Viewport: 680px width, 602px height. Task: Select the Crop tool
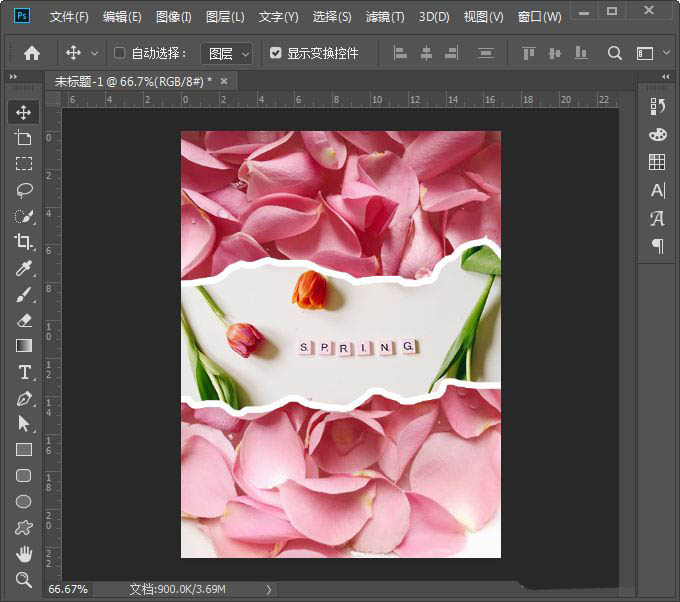(23, 242)
